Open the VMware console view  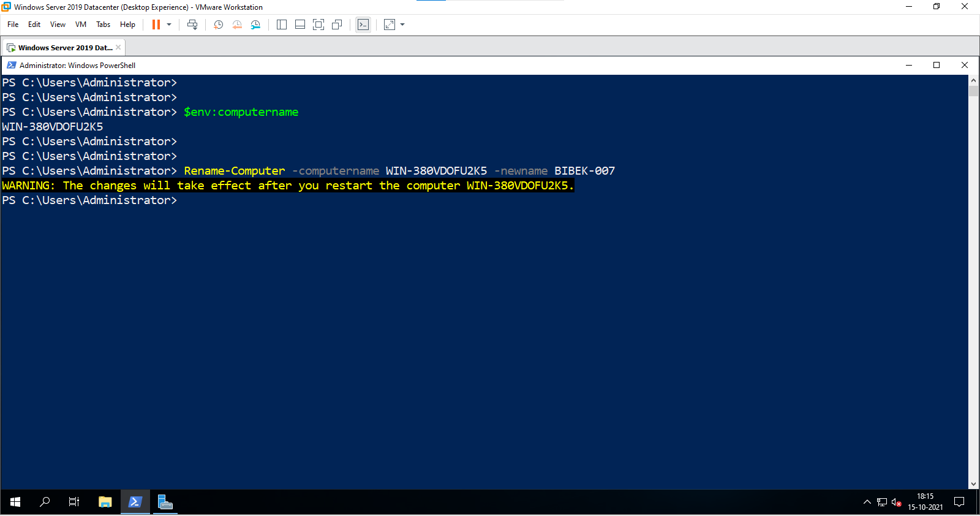pyautogui.click(x=363, y=25)
